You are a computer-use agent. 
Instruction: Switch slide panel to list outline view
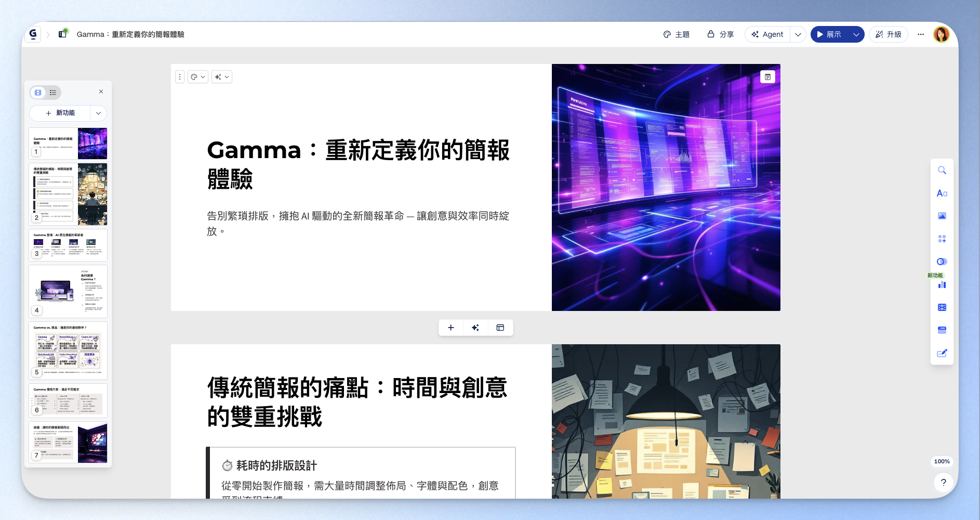[53, 93]
